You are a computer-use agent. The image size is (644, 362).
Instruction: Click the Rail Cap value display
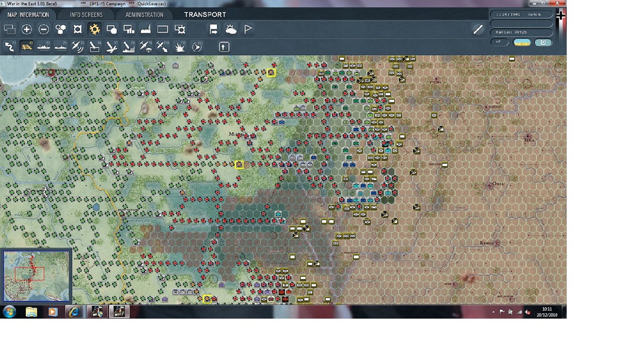click(521, 32)
